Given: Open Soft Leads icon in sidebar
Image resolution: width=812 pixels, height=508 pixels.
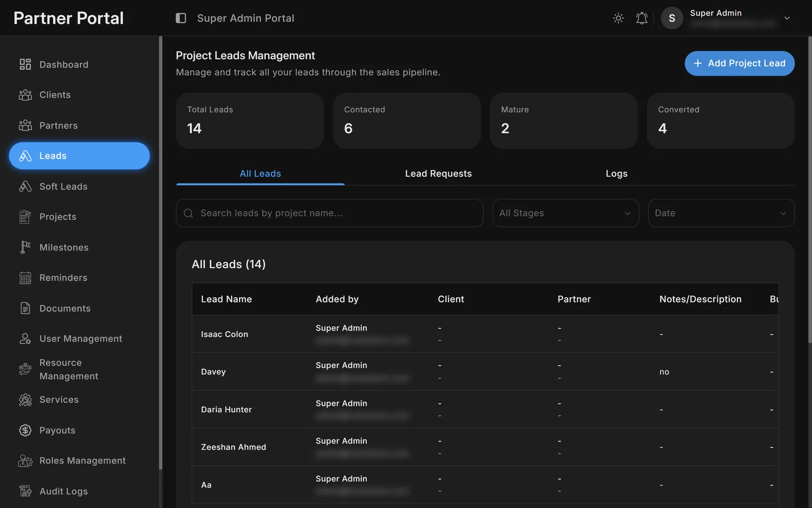Looking at the screenshot, I should click(x=25, y=186).
